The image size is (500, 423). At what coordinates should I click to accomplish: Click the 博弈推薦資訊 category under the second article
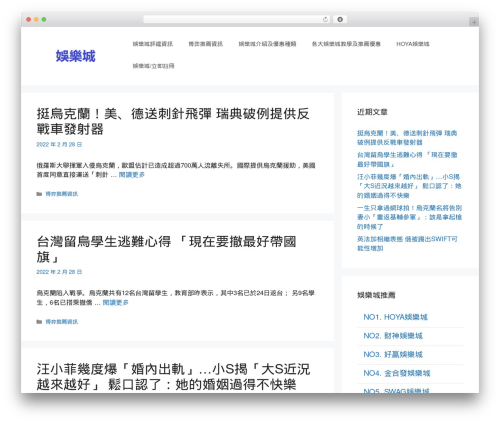[62, 322]
